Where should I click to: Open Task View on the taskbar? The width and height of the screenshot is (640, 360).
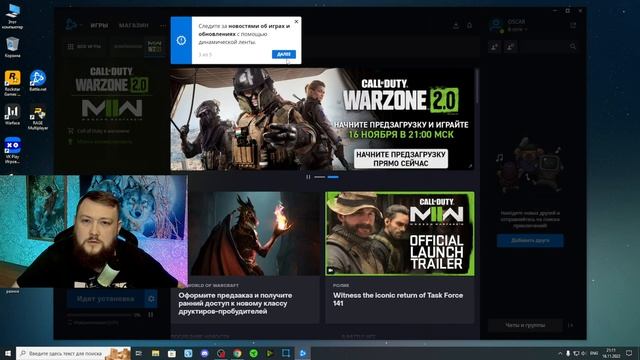(x=139, y=353)
